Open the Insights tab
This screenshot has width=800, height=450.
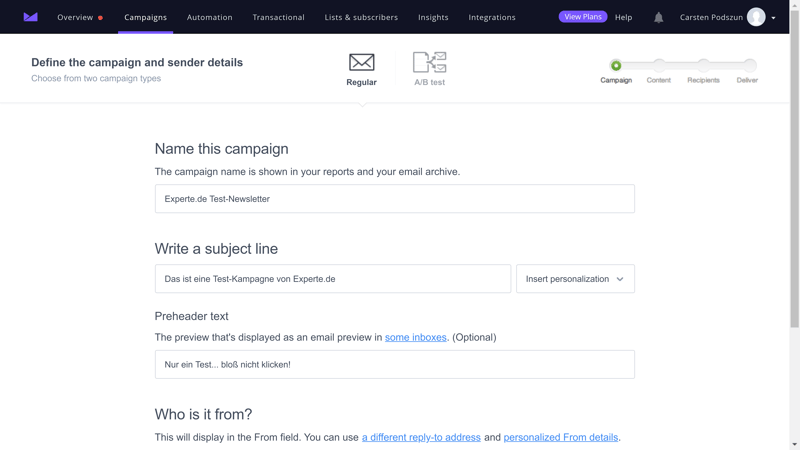click(x=433, y=17)
